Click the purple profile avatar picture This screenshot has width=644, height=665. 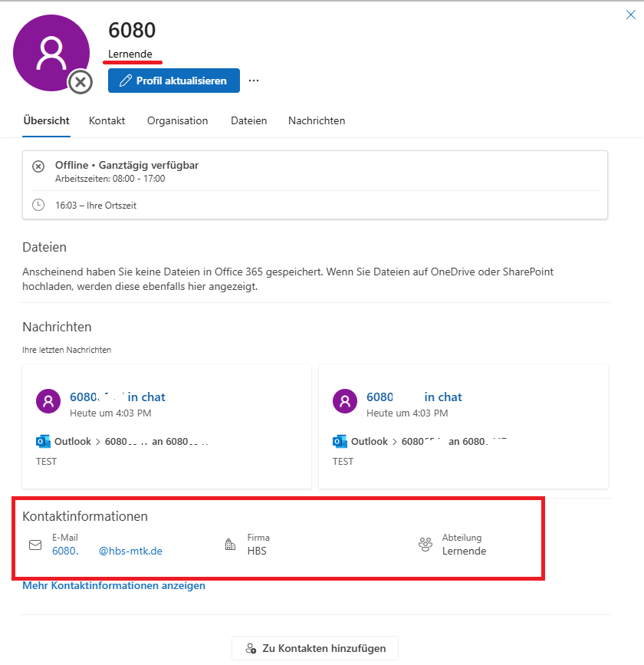tap(51, 52)
